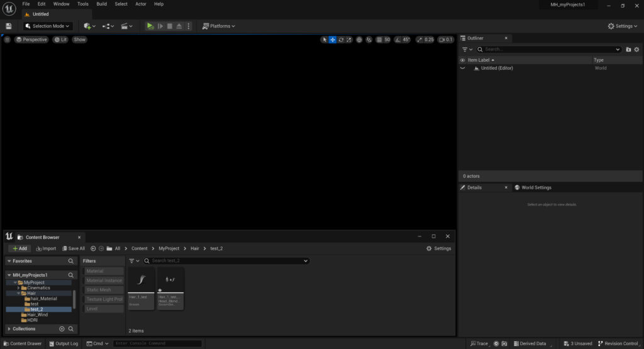Screen dimensions: 644x349
Task: Change scale snap value 0.25
Action: [x=429, y=40]
